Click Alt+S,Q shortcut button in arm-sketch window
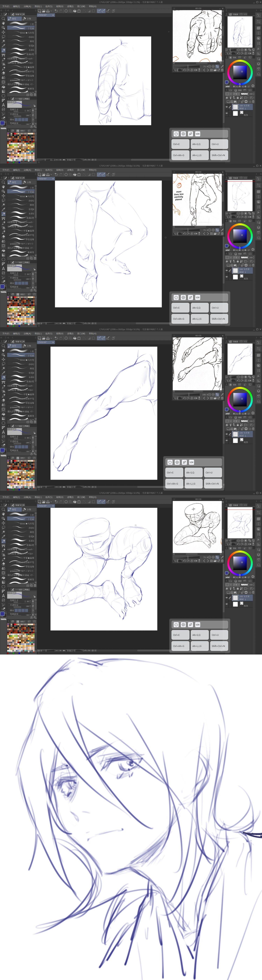The width and height of the screenshot is (262, 980). point(200,144)
